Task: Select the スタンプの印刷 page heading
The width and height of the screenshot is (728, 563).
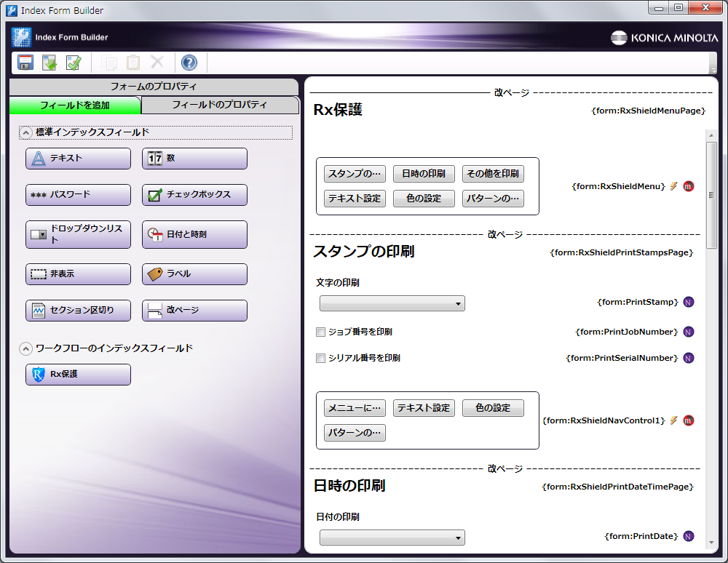Action: (364, 252)
